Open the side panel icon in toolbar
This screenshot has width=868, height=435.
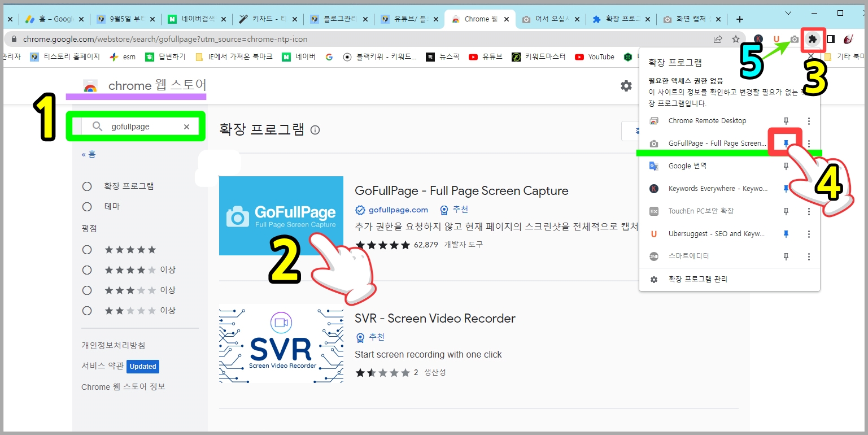click(x=831, y=39)
